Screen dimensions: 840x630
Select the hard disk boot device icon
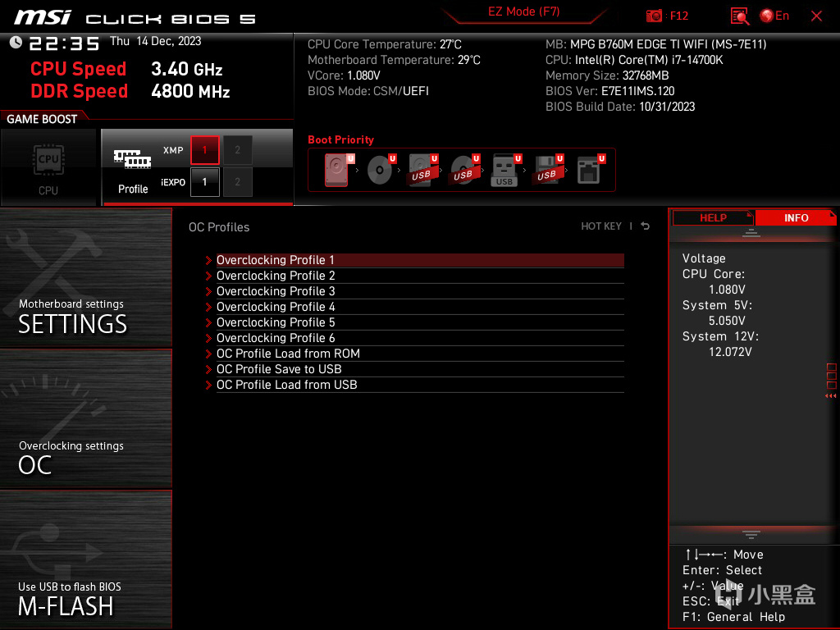click(x=339, y=170)
